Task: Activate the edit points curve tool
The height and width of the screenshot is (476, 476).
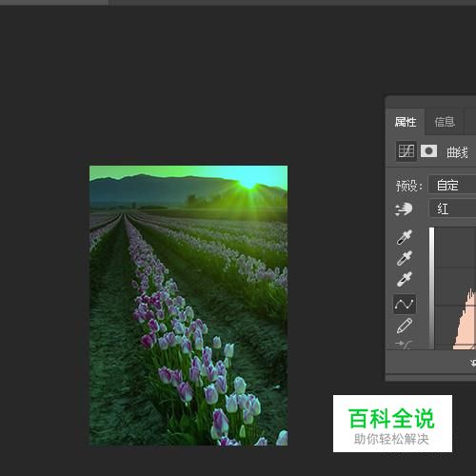Action: coord(404,305)
